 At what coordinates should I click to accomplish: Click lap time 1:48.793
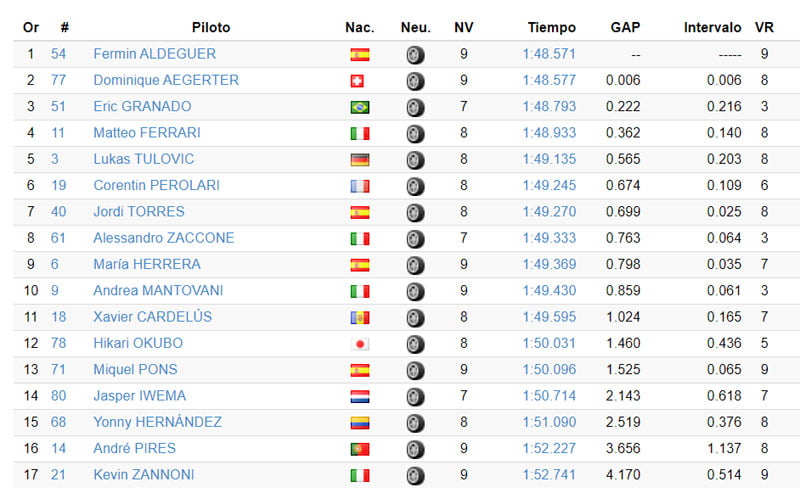[x=549, y=106]
